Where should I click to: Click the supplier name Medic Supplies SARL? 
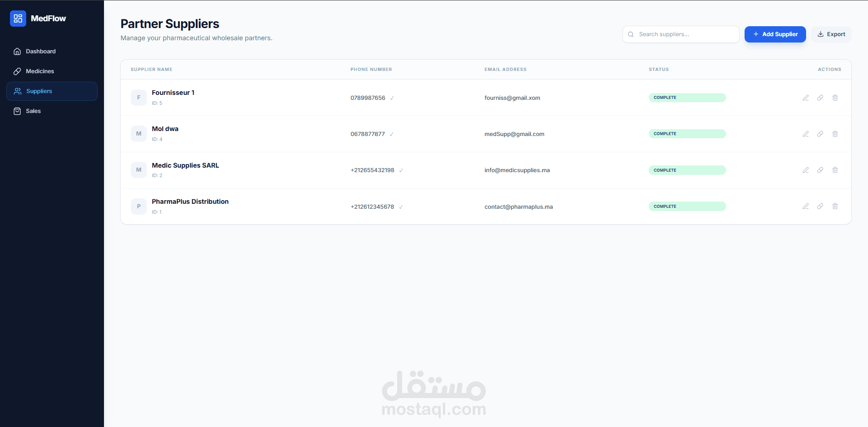coord(185,165)
